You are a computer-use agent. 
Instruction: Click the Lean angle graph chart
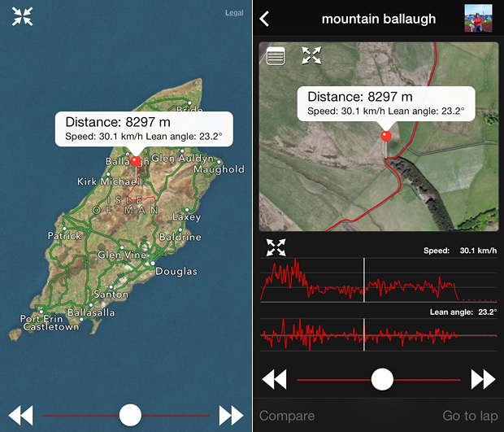pyautogui.click(x=378, y=334)
